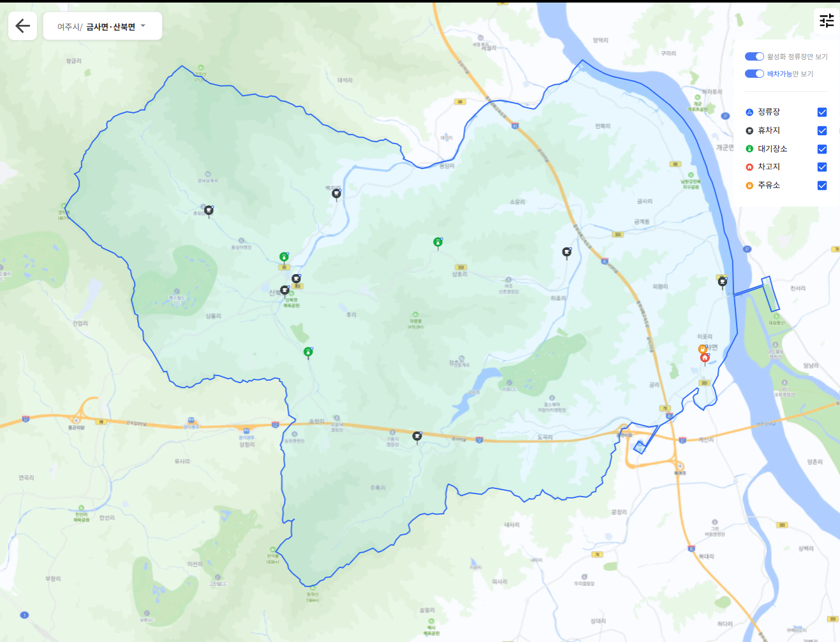Select the orange gas station marker near 금사면
Image resolution: width=840 pixels, height=642 pixels.
click(x=702, y=349)
